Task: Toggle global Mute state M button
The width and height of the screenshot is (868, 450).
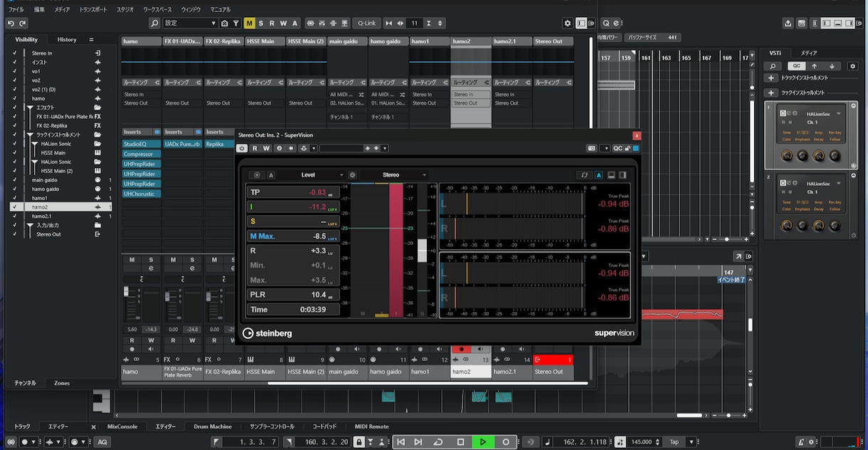Action: point(250,23)
